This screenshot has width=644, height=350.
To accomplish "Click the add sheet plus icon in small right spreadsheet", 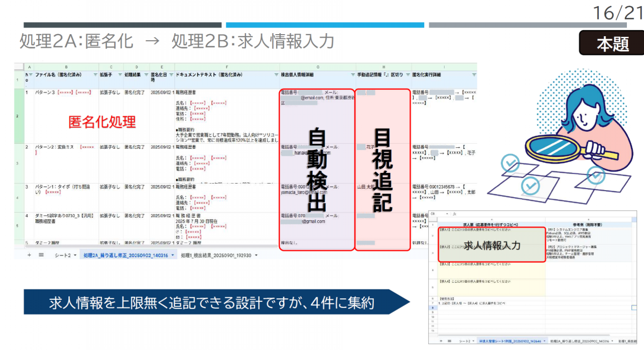I will (441, 341).
